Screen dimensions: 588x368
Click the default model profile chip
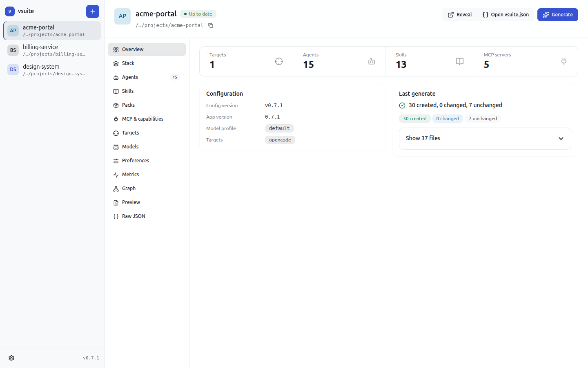pyautogui.click(x=279, y=128)
